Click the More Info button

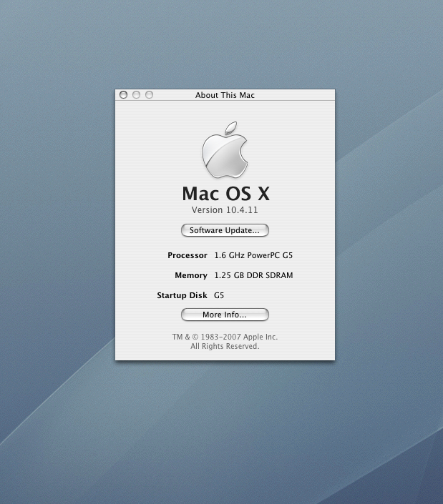225,315
